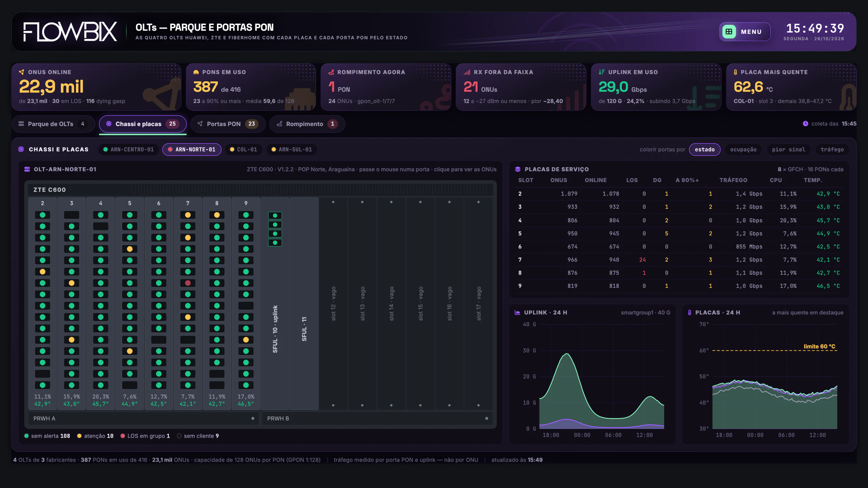This screenshot has height=488, width=868.
Task: Click the PLACA MAIS QUENTE thermometer icon
Action: point(735,72)
